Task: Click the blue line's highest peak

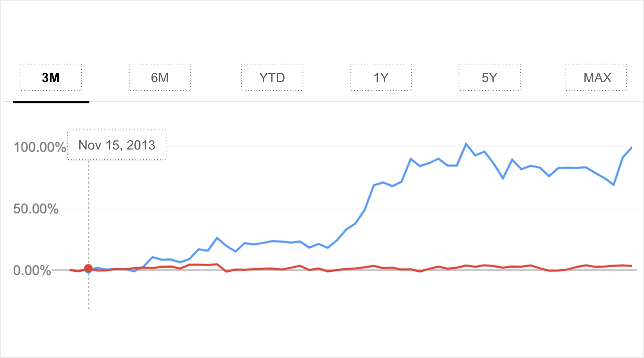Action: (466, 144)
